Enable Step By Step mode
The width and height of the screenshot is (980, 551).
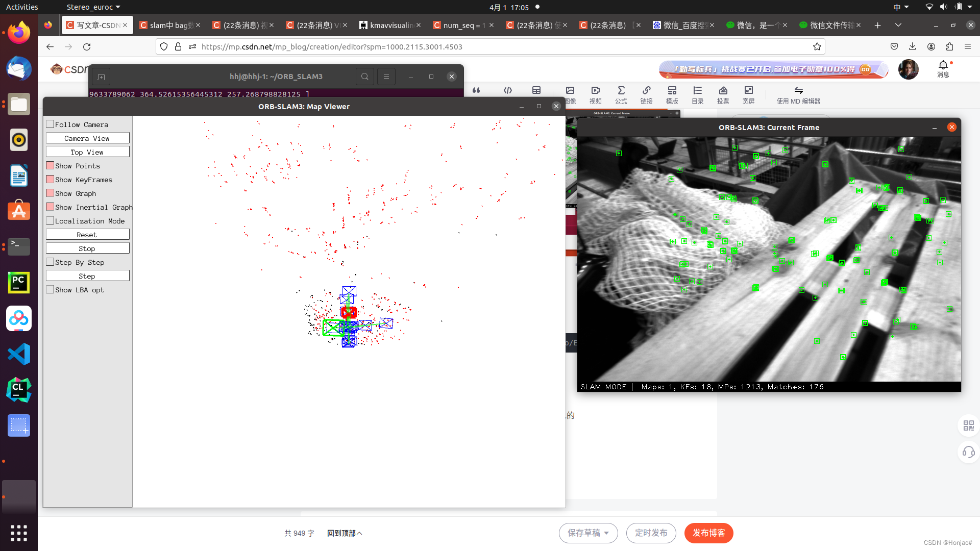click(50, 261)
